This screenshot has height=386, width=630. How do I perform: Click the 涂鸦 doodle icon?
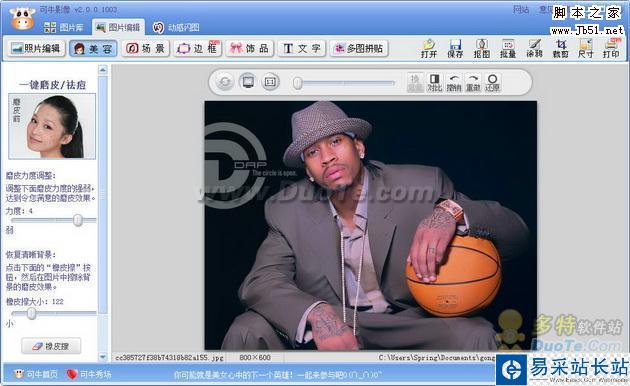click(534, 48)
